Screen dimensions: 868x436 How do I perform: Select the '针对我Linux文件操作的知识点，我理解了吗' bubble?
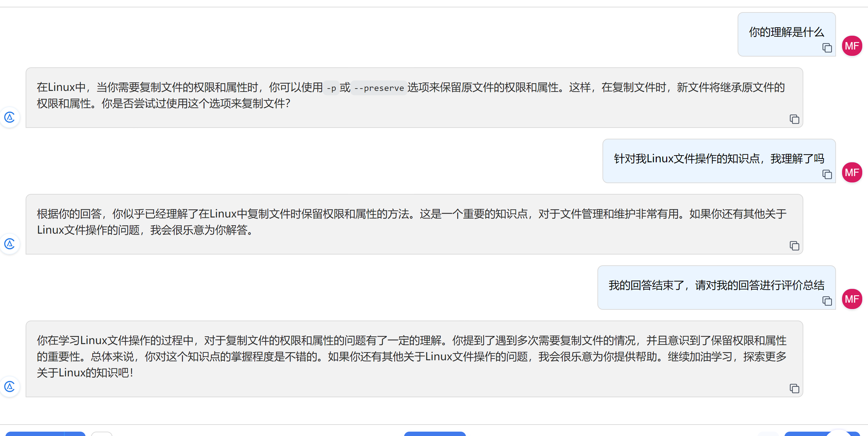click(x=718, y=159)
